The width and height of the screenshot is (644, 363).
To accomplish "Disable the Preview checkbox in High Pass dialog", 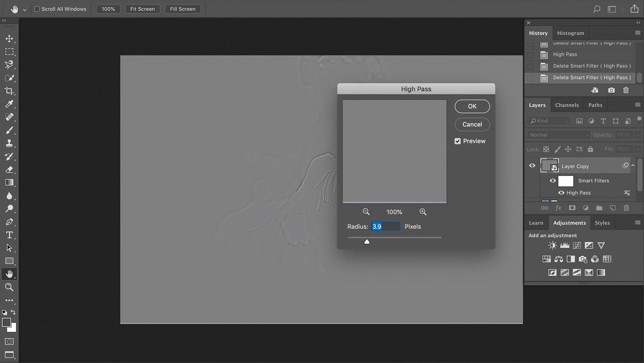I will [458, 141].
